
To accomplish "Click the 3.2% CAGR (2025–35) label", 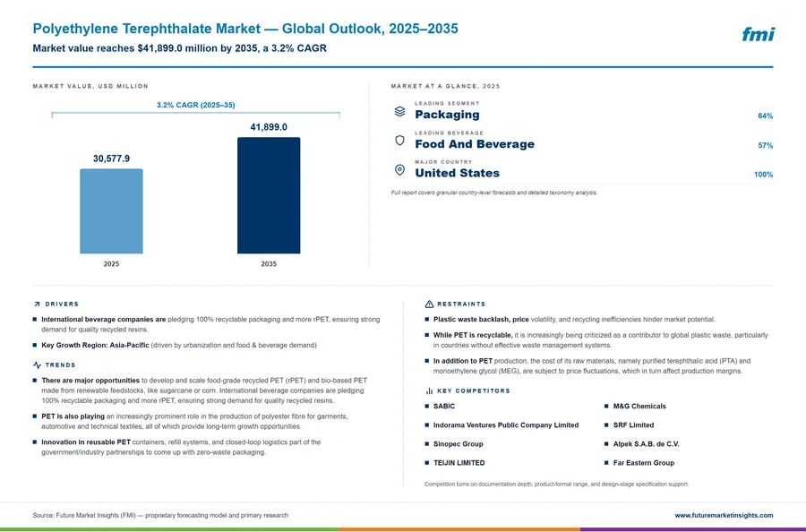I will (195, 105).
